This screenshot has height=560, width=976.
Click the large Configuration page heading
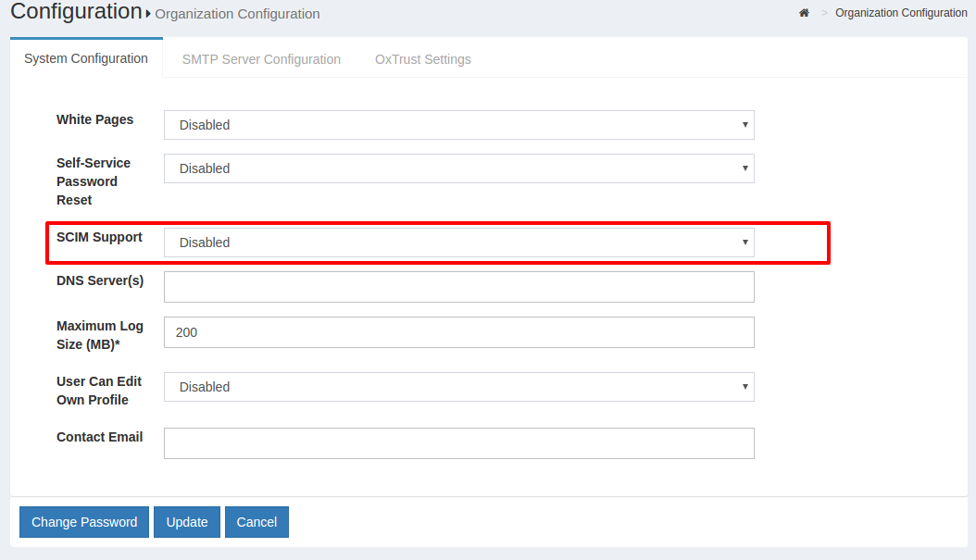[x=76, y=12]
